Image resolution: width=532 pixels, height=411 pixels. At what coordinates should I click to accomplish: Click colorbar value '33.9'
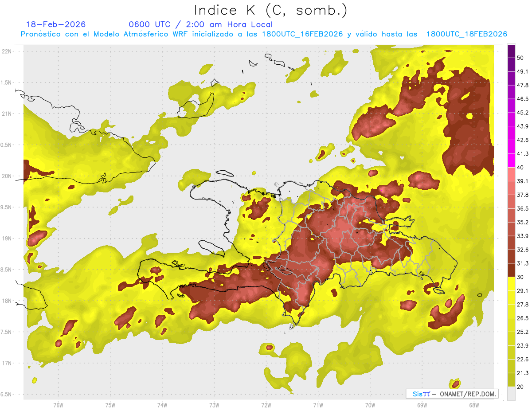523,236
